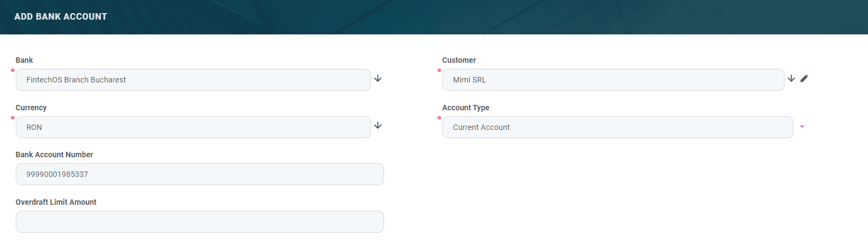Click the Bank Account Number label
Screen dimensions: 868x249
tap(55, 155)
